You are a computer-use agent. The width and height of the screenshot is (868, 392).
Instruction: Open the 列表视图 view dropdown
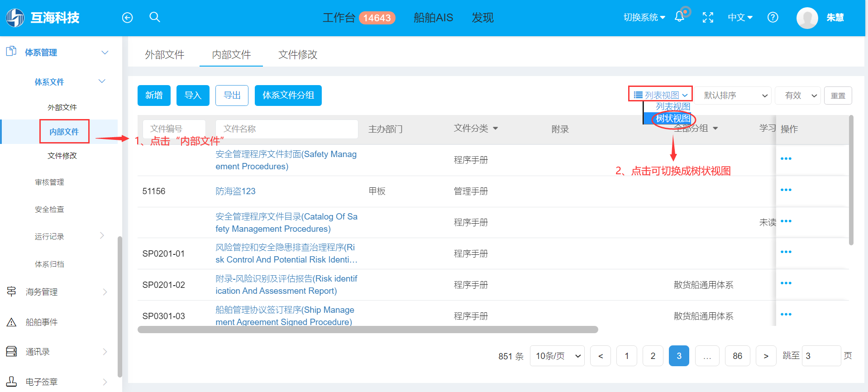tap(660, 95)
